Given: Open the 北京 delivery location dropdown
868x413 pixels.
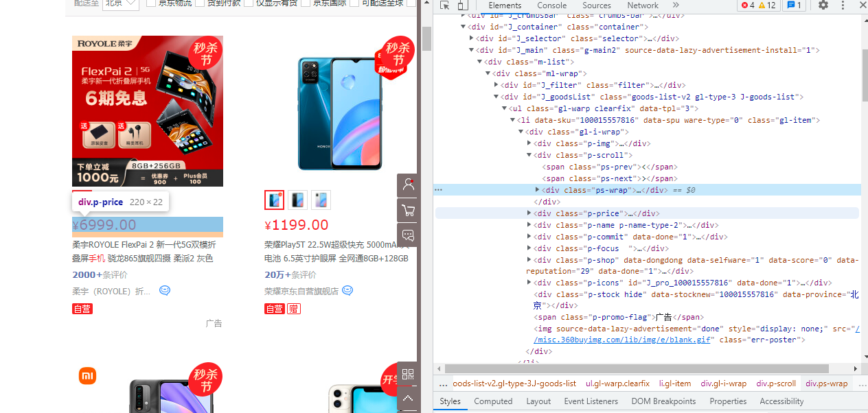Looking at the screenshot, I should tap(121, 3).
